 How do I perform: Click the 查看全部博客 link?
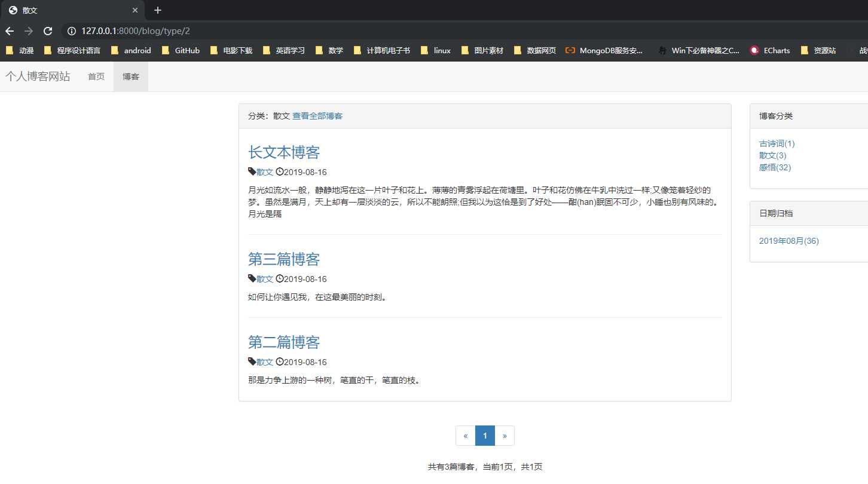(x=317, y=116)
